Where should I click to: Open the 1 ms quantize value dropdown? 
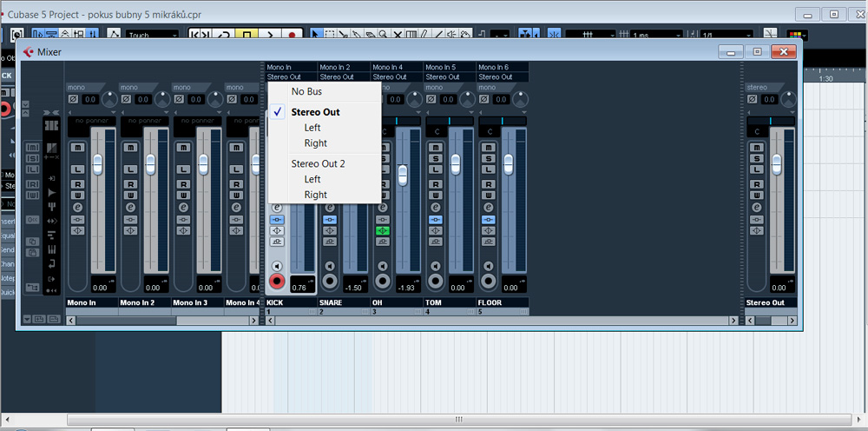click(x=654, y=35)
